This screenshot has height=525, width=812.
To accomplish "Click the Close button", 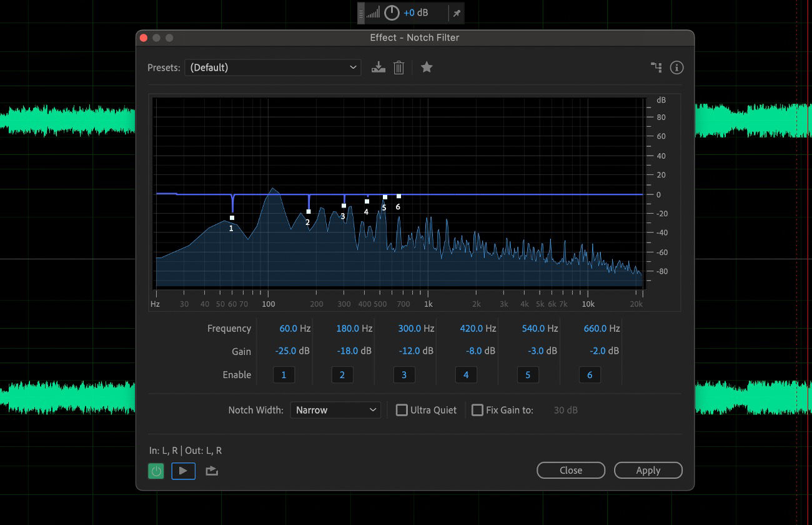I will pos(570,470).
